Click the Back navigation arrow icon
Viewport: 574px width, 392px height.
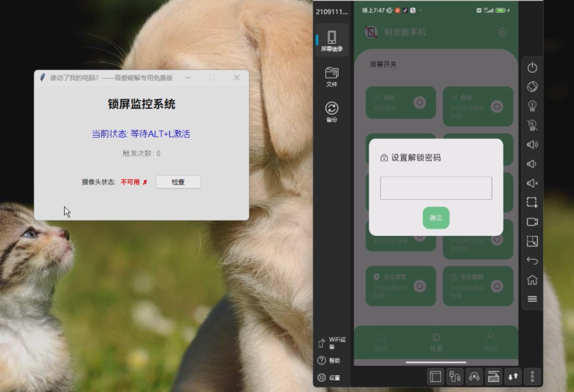tap(531, 260)
